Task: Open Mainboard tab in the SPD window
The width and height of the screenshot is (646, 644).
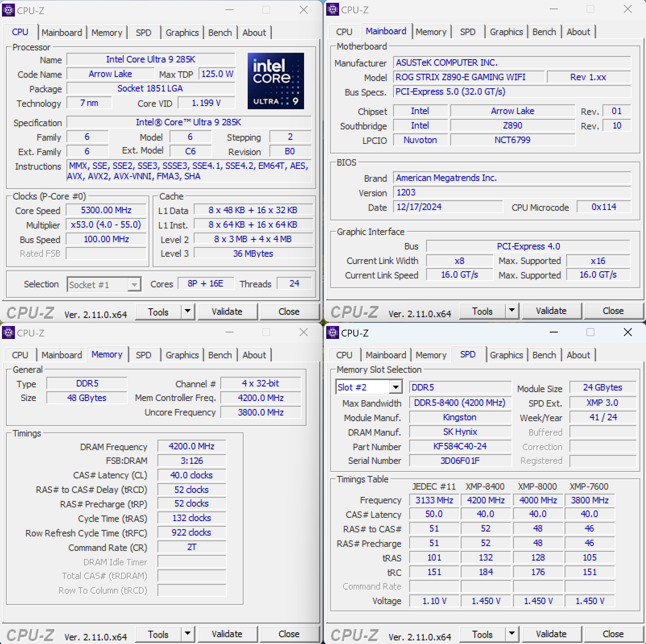Action: [x=386, y=355]
